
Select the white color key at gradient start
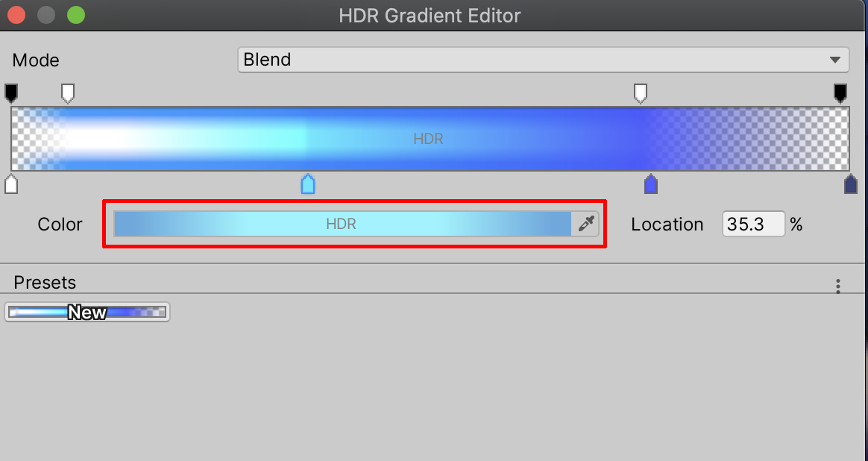(x=11, y=184)
